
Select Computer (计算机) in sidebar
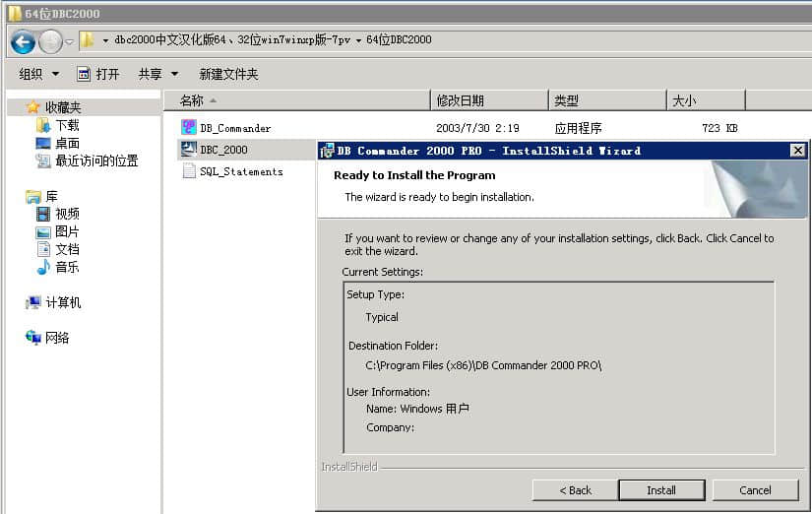62,302
